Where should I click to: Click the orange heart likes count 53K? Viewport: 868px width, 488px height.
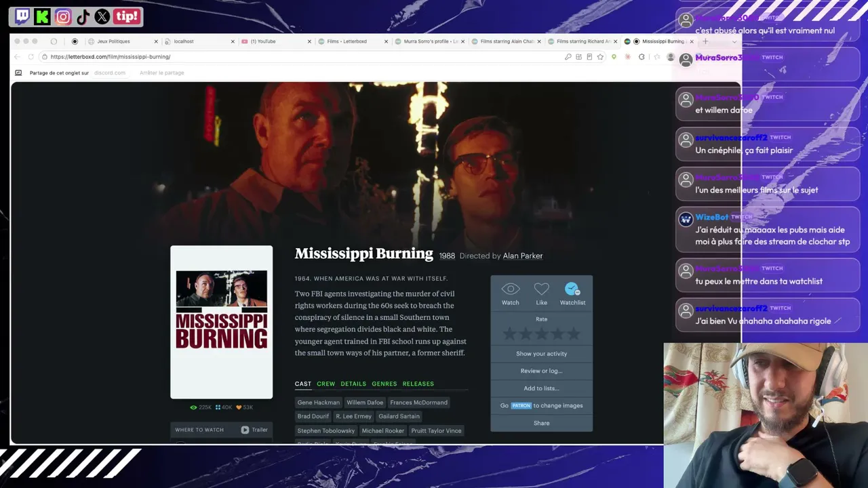244,407
